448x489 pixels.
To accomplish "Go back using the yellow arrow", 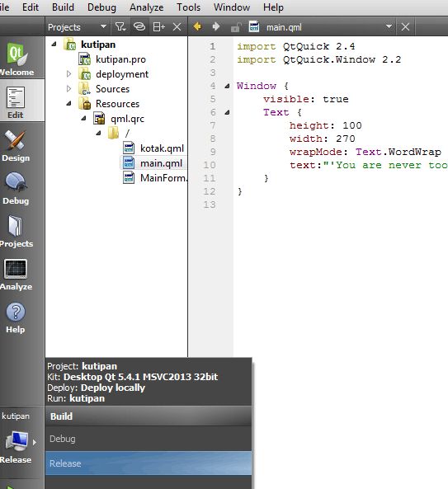I will pyautogui.click(x=197, y=27).
